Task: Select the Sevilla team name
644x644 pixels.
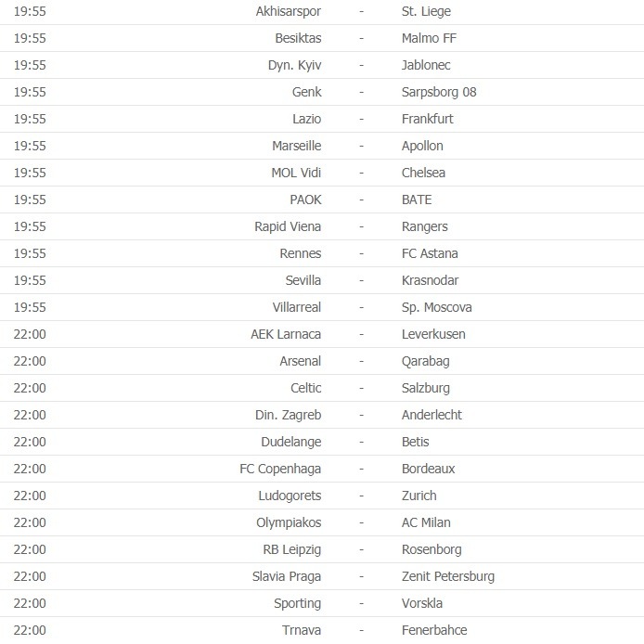Action: (x=303, y=280)
